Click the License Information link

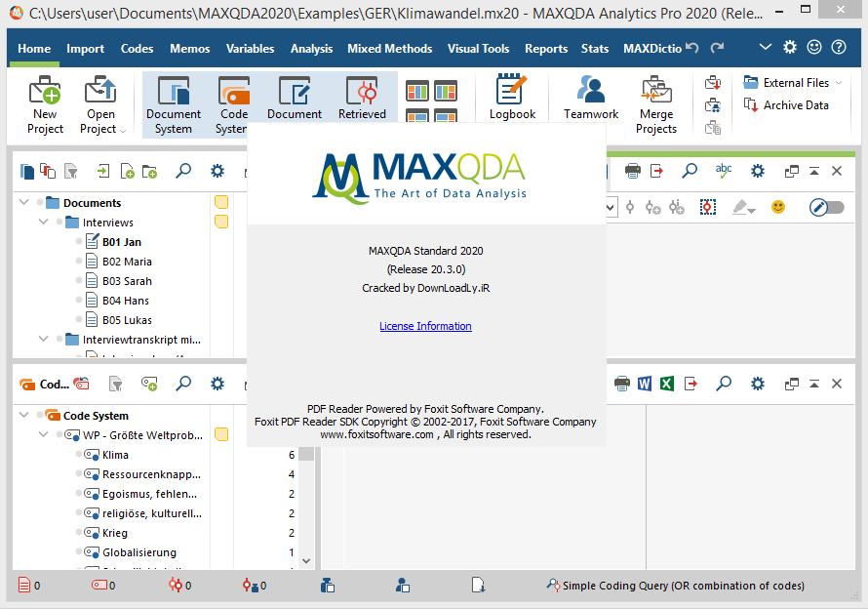click(x=425, y=326)
